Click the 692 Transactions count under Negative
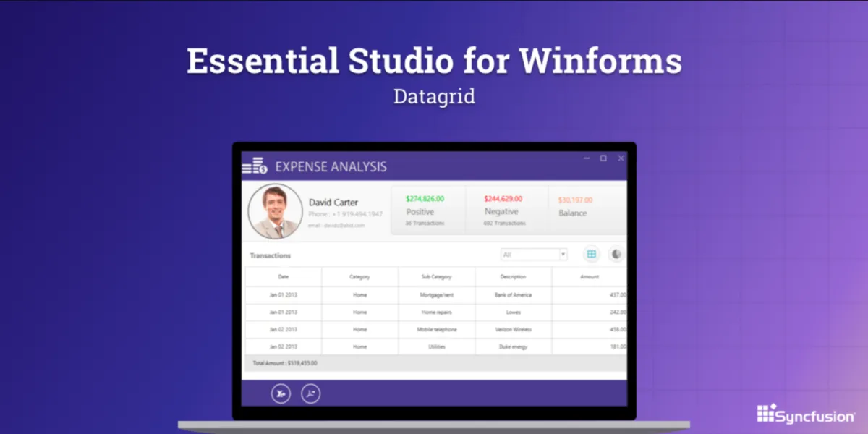 point(505,224)
